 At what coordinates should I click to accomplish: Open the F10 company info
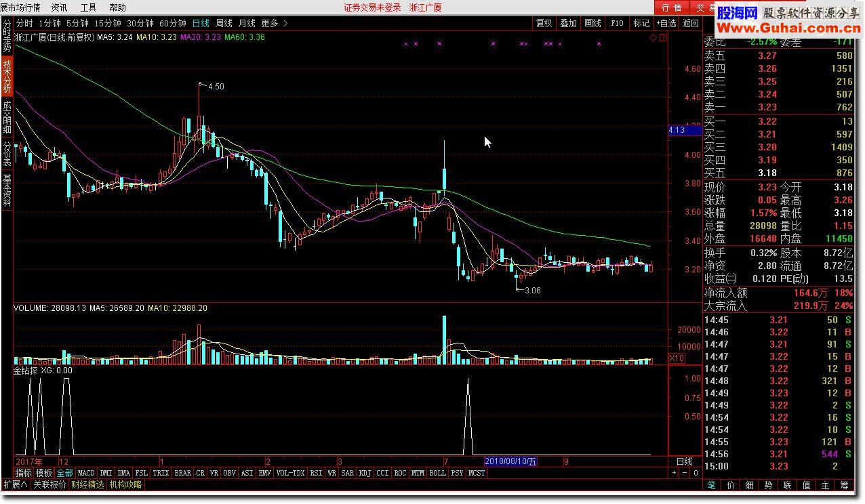(x=617, y=23)
